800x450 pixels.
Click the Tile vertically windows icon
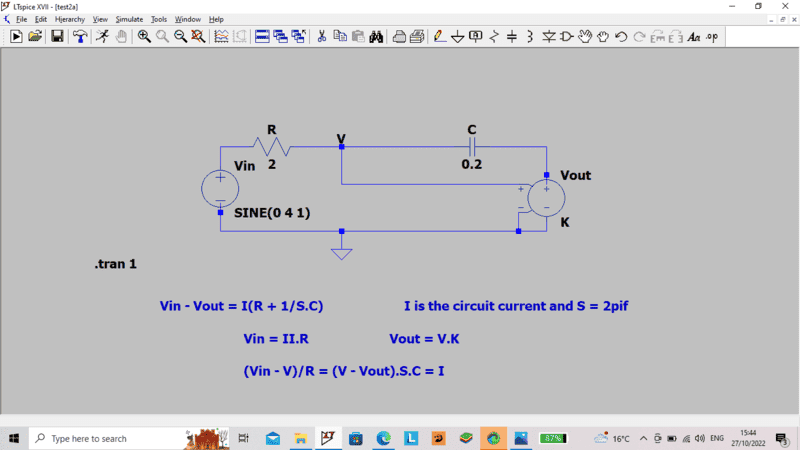pos(280,37)
